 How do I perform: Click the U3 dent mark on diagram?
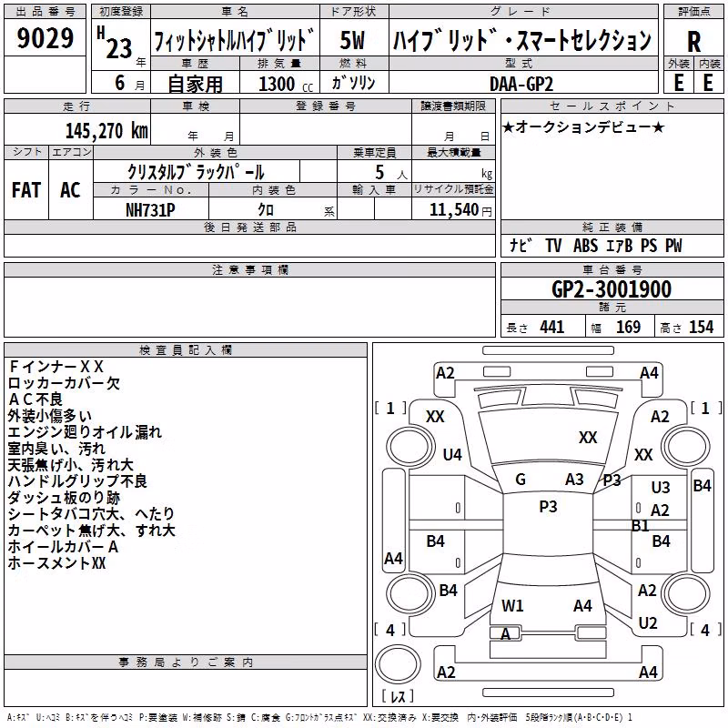click(x=661, y=487)
